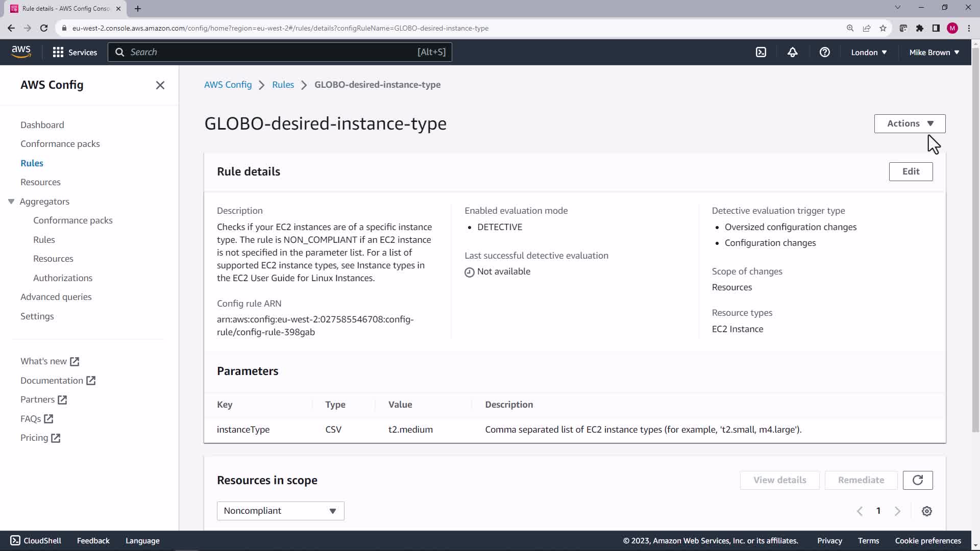Open the Services grid menu

75,52
